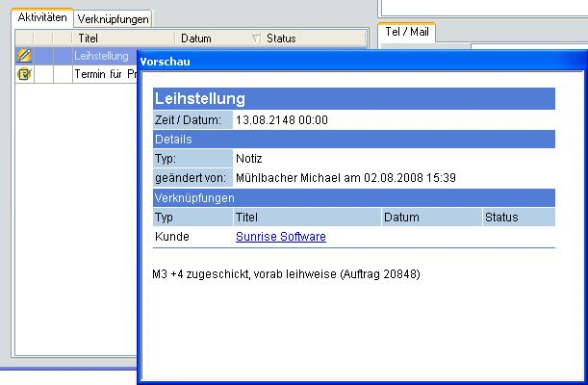Click the text Mühlbacher Michael am 02.08.2008 15:39

345,178
